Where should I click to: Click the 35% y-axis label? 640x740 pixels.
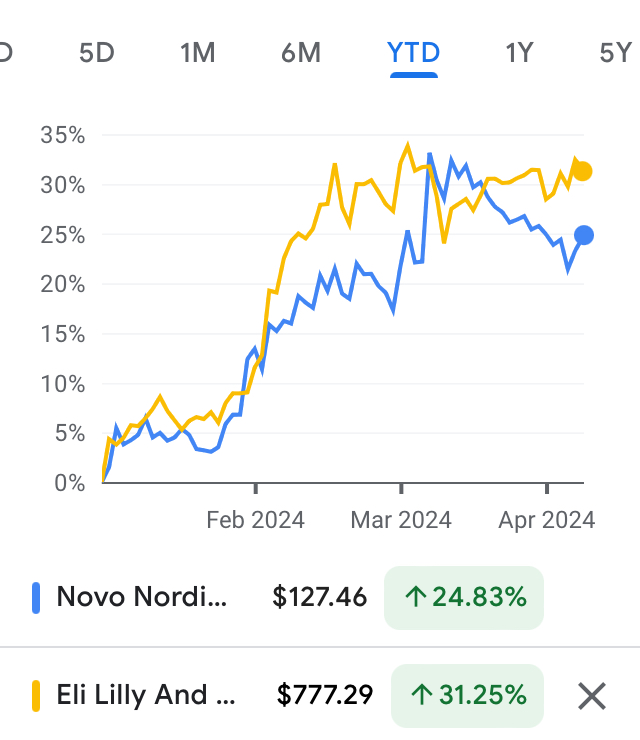(63, 135)
